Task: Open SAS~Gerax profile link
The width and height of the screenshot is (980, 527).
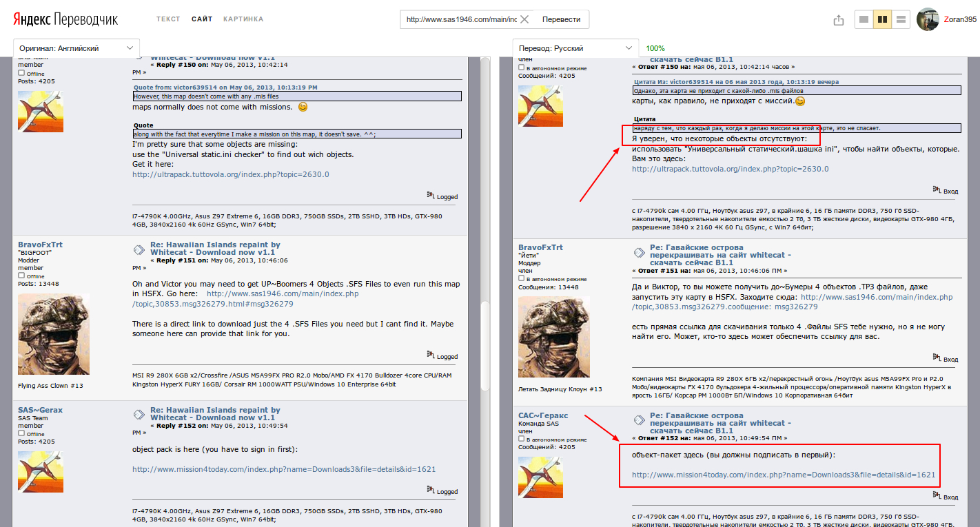Action: (40, 410)
